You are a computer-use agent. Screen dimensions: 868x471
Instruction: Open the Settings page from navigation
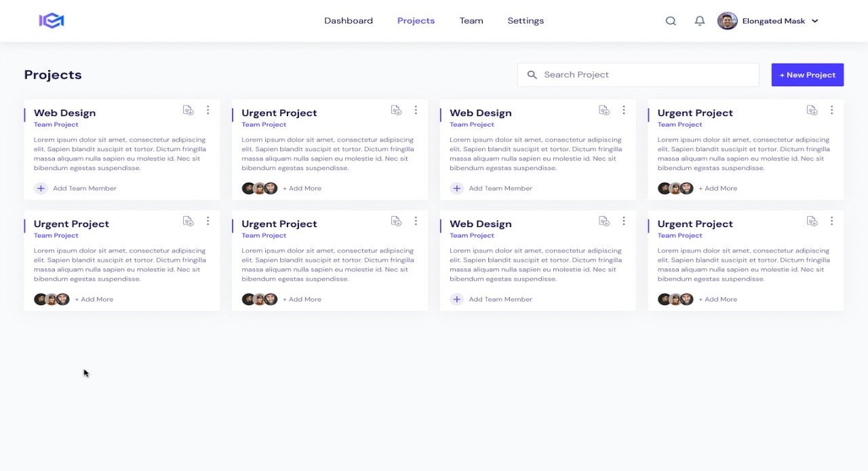click(x=526, y=21)
